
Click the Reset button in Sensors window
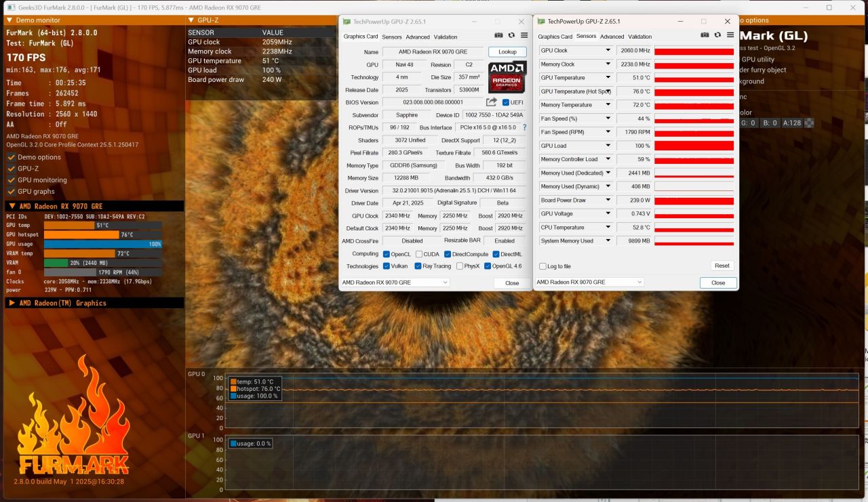click(x=722, y=266)
